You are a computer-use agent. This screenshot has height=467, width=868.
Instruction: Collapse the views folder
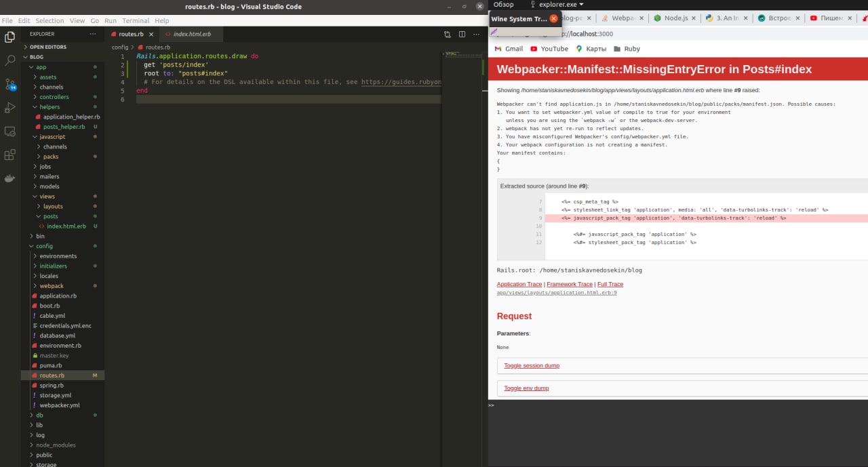pos(47,197)
